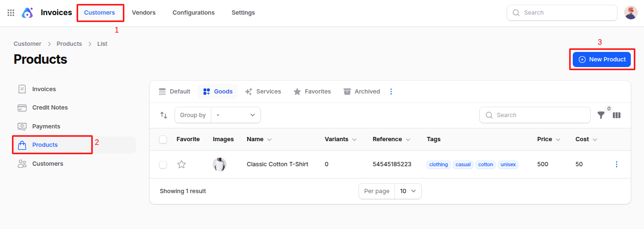The height and width of the screenshot is (229, 644).
Task: Expand the Group by dropdown
Action: [235, 115]
